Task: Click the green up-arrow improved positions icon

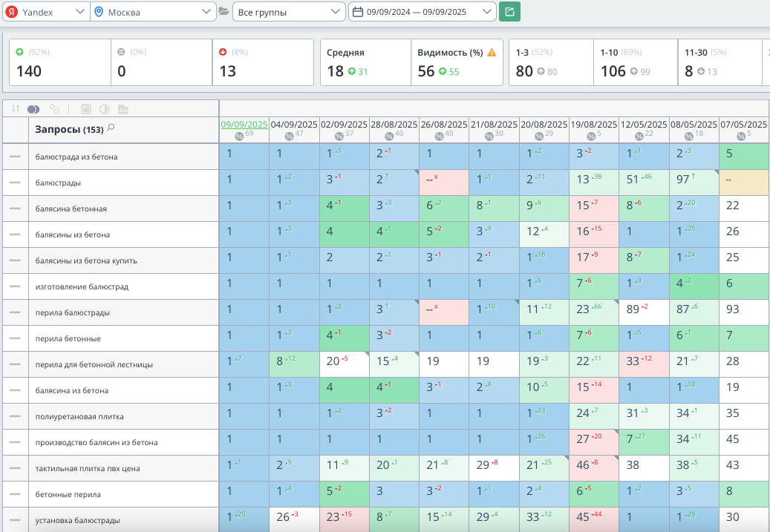Action: [x=19, y=52]
